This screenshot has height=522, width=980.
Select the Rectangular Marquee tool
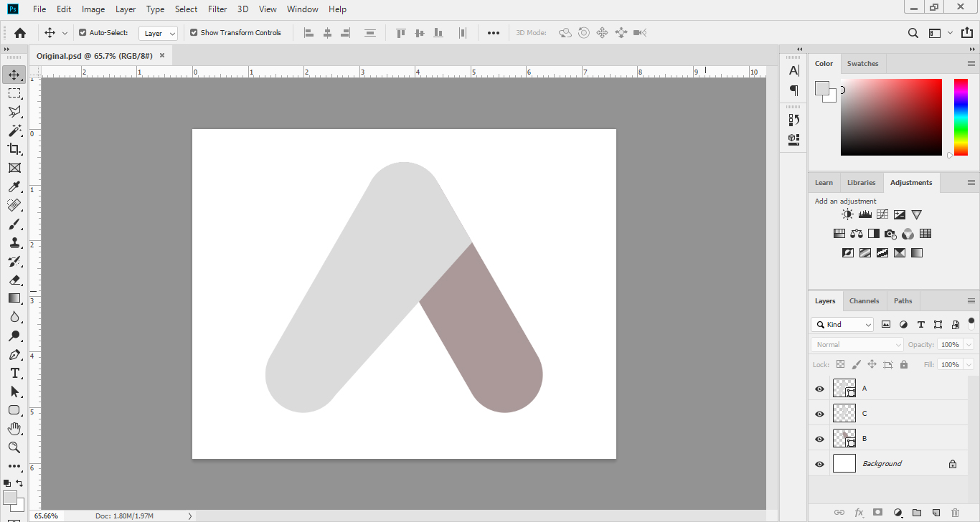[14, 93]
